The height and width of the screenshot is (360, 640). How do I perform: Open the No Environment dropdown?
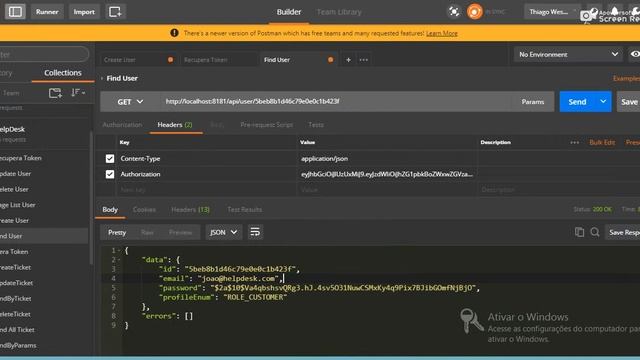coord(568,54)
